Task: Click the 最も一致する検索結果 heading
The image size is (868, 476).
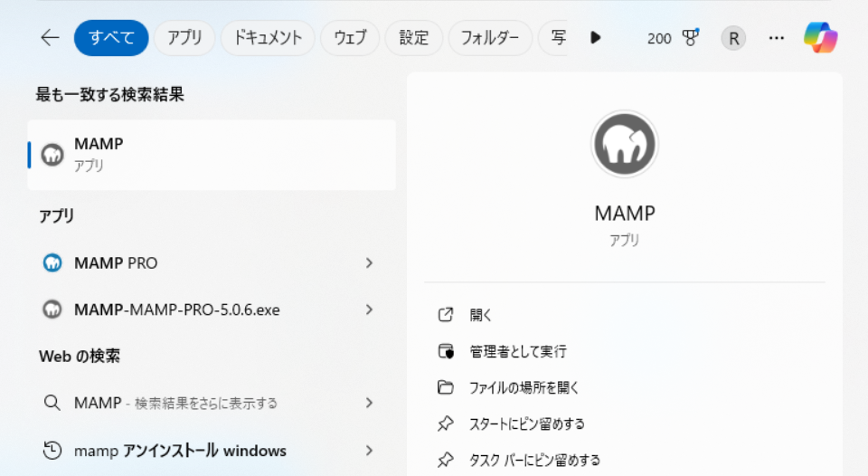Action: pos(109,94)
